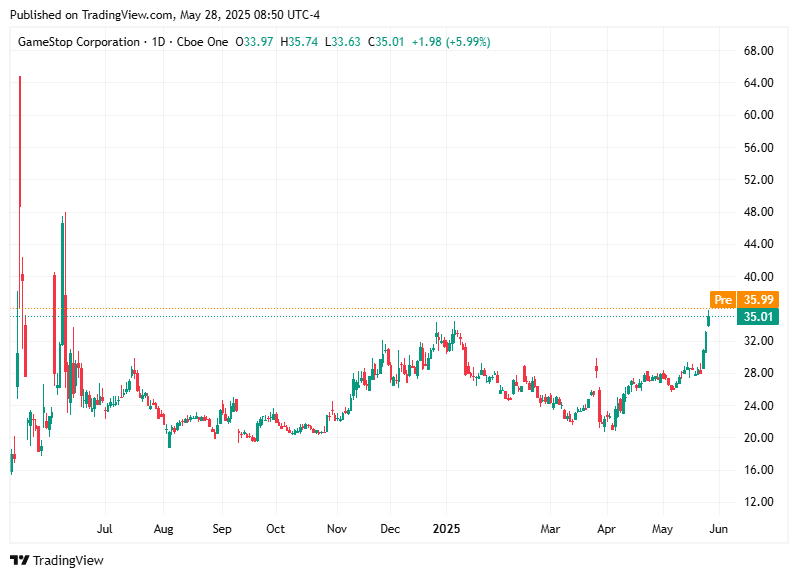Screen dimensions: 798x578
Task: Click the orange Pre label tag
Action: click(x=723, y=300)
